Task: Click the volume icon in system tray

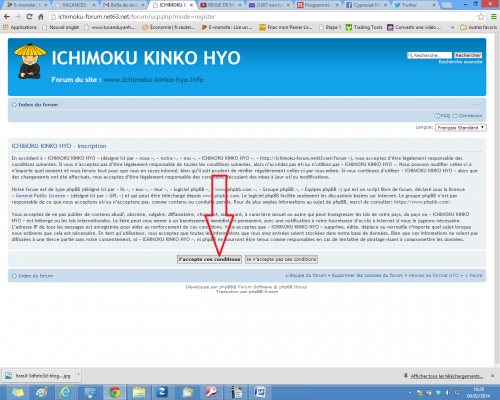Action: click(x=448, y=393)
